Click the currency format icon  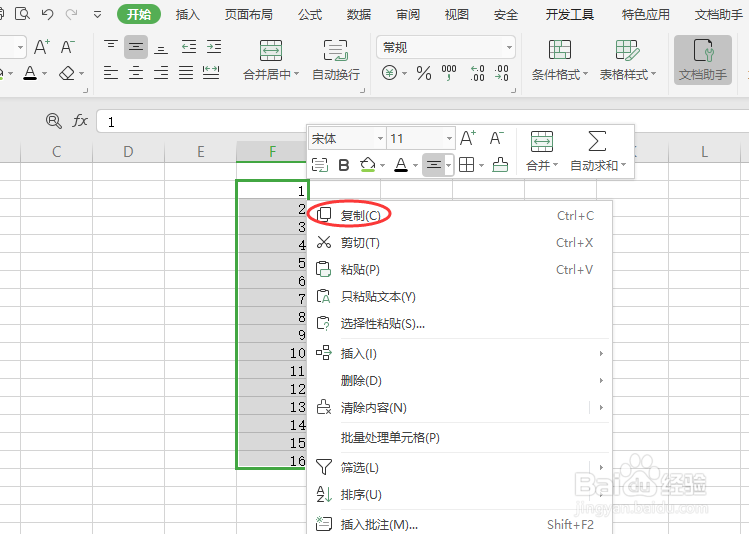(x=390, y=73)
